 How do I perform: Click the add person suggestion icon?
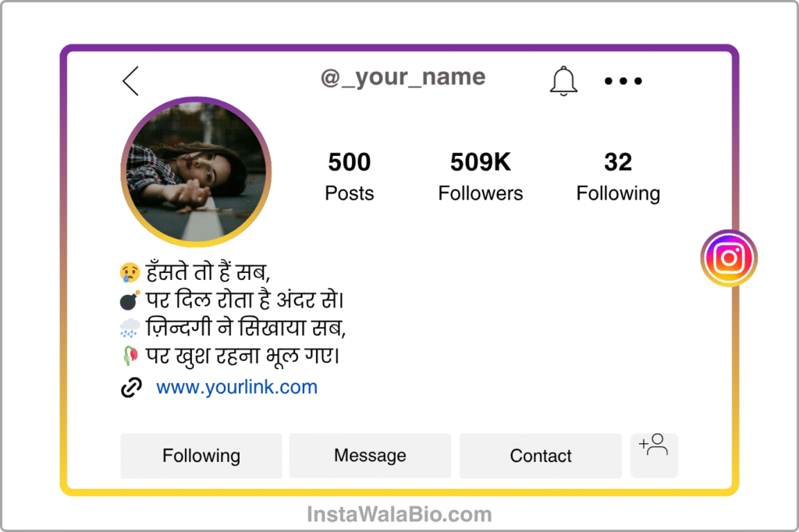654,455
